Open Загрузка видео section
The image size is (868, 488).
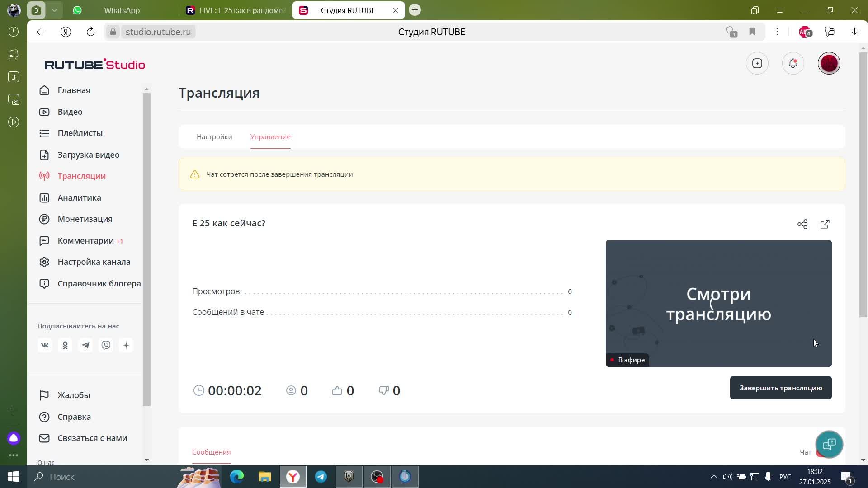[x=89, y=155]
